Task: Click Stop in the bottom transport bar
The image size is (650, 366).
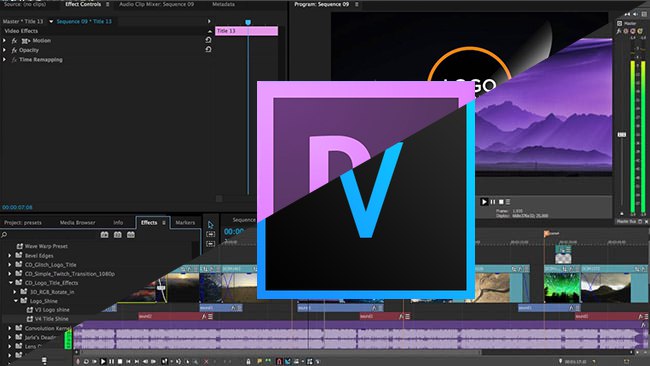Action: tap(120, 361)
